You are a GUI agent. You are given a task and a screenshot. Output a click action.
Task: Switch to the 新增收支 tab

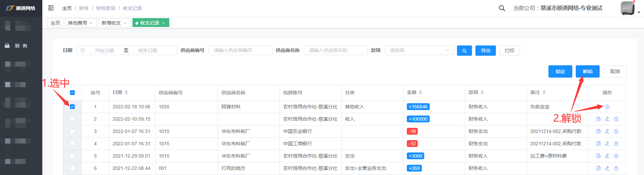(x=111, y=23)
